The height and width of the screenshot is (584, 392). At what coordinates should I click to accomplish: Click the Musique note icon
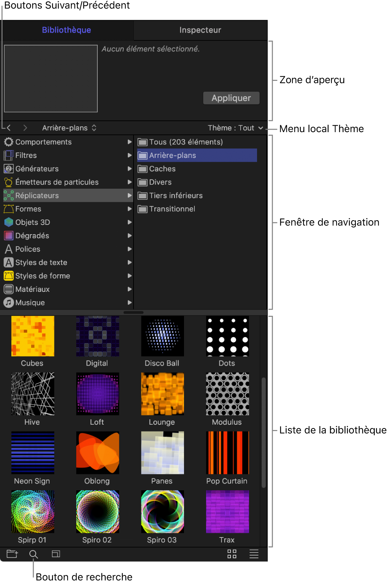tap(9, 303)
